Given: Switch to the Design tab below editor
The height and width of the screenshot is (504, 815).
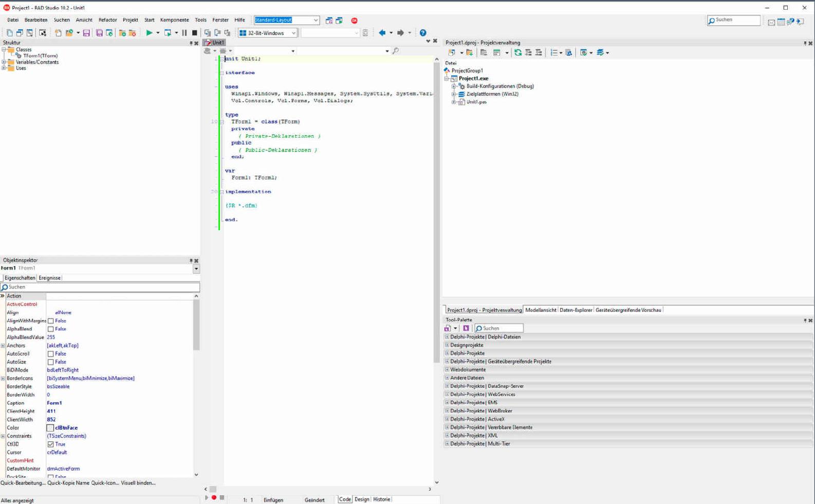Looking at the screenshot, I should pos(362,499).
